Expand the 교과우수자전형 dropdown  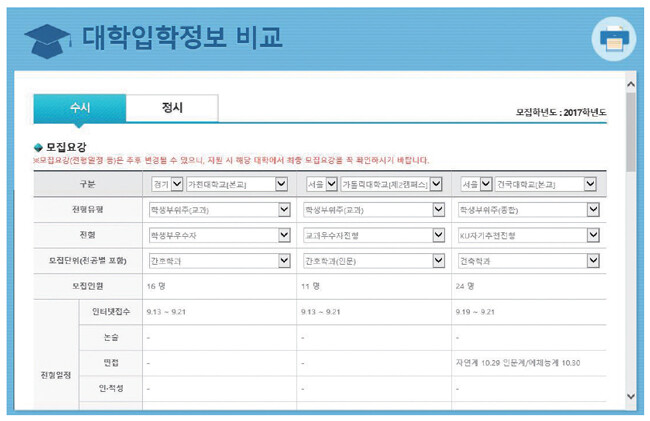[x=374, y=235]
